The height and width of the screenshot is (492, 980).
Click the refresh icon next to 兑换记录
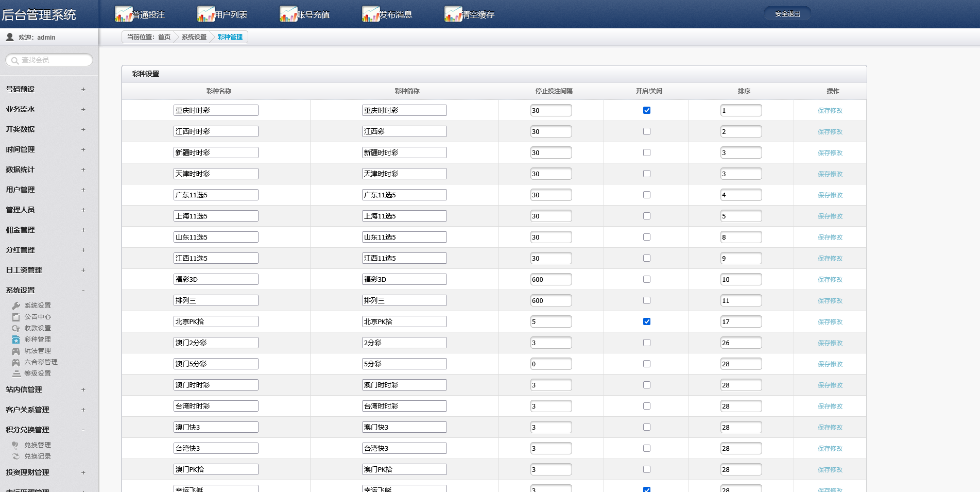tap(16, 456)
